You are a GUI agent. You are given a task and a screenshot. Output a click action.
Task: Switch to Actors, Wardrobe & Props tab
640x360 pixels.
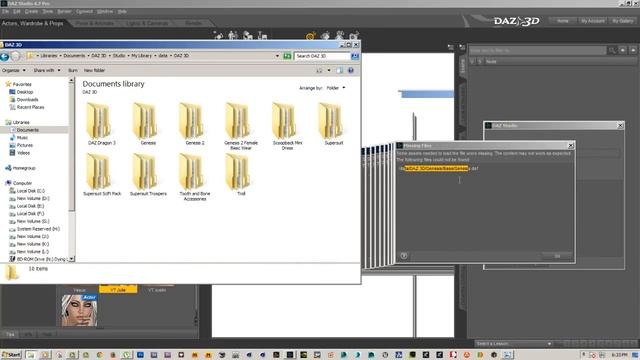32,23
